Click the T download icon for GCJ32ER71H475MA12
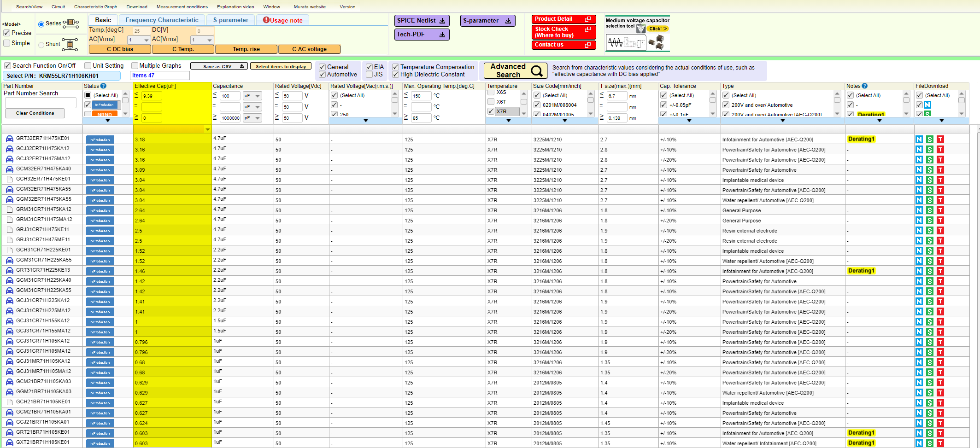This screenshot has width=980, height=448. click(940, 159)
